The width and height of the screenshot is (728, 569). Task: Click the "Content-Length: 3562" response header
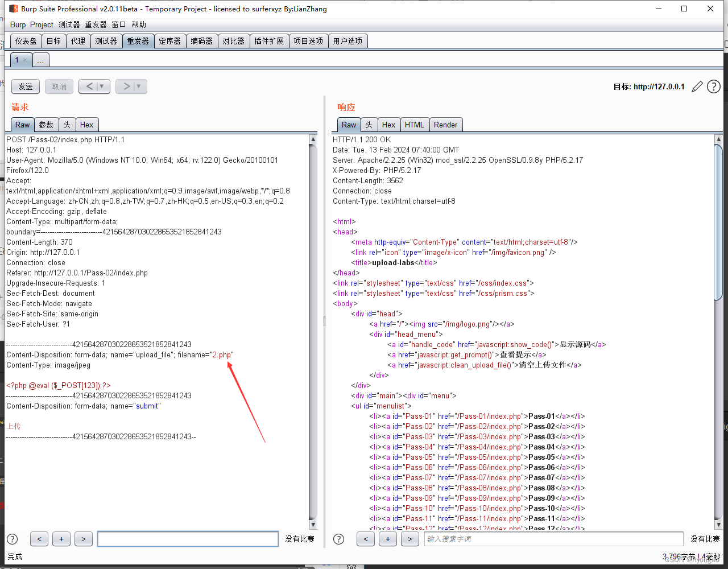pyautogui.click(x=368, y=180)
